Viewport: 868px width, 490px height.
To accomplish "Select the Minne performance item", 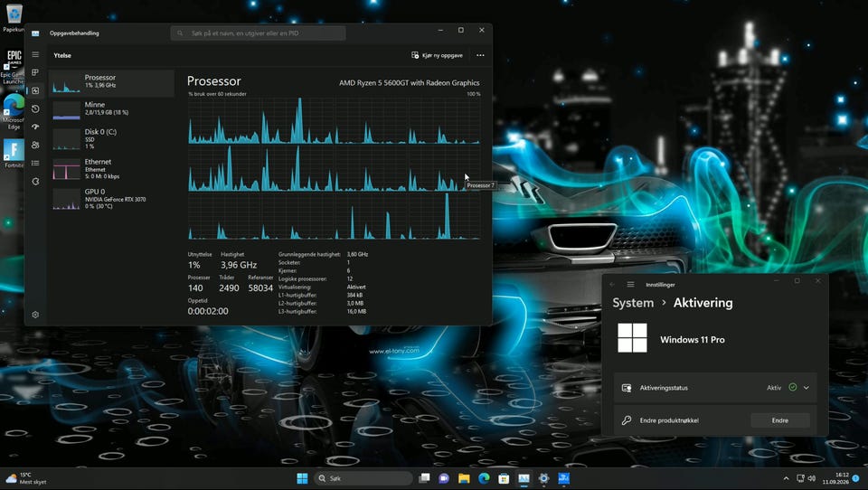I will [x=111, y=109].
